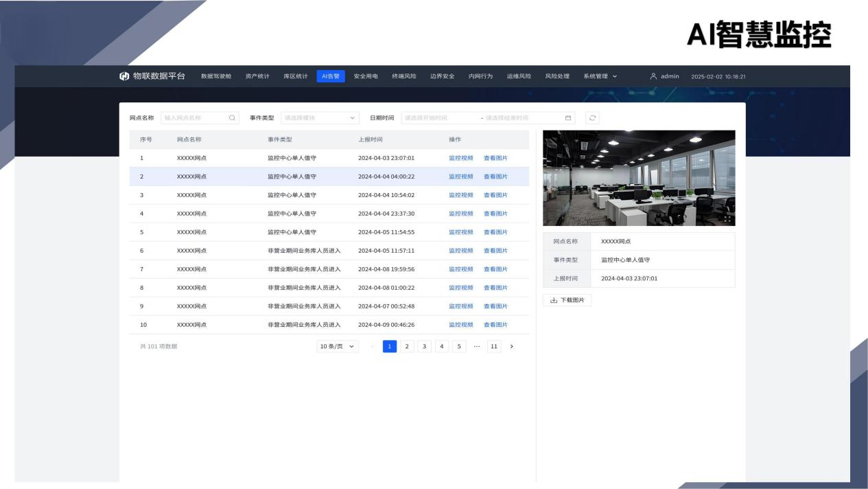The height and width of the screenshot is (489, 868).
Task: Click the previous page arrow in pagination
Action: click(373, 346)
